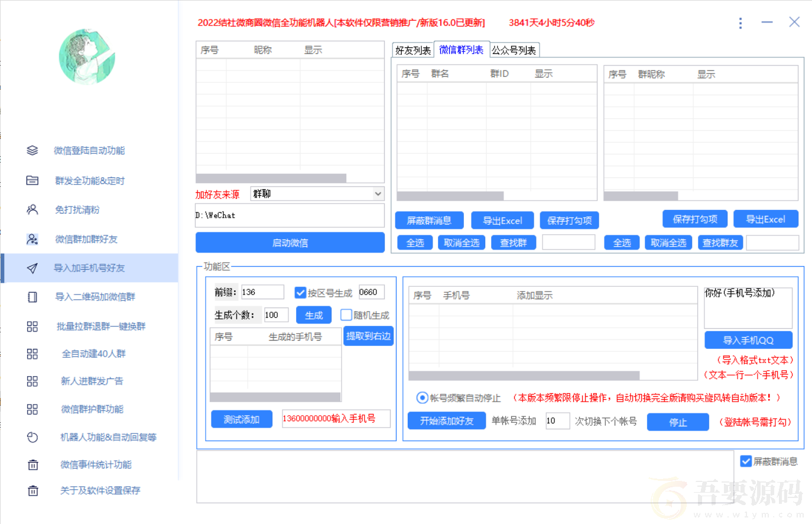
Task: Click greeting message box 你好(手机号添加)
Action: [748, 308]
